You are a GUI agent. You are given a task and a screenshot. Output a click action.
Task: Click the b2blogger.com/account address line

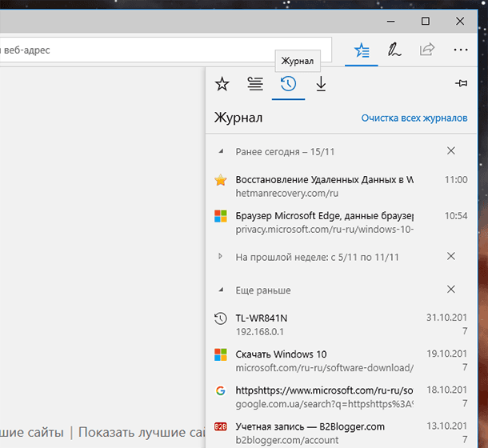click(x=287, y=440)
